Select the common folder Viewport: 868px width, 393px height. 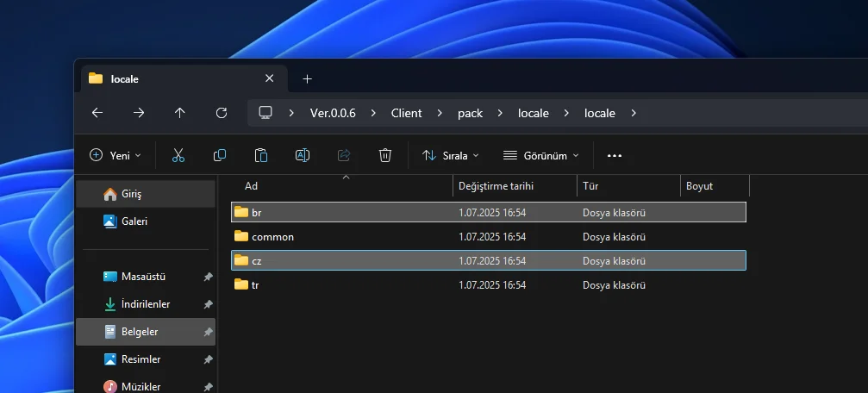click(x=488, y=236)
